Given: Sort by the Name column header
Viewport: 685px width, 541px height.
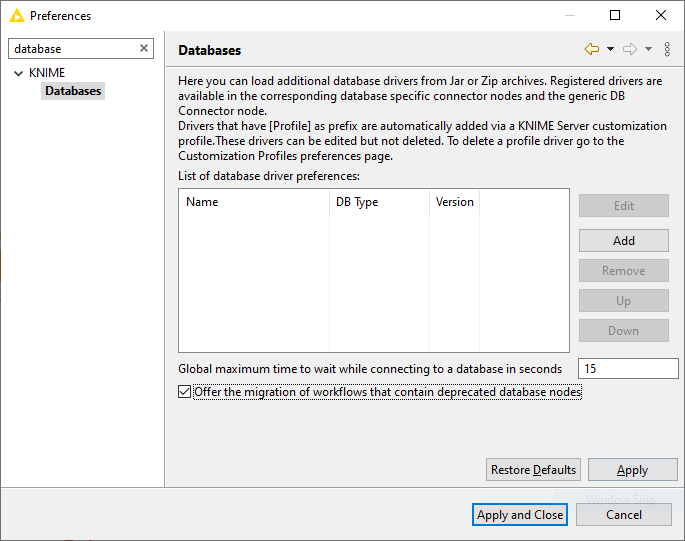Looking at the screenshot, I should [x=254, y=202].
